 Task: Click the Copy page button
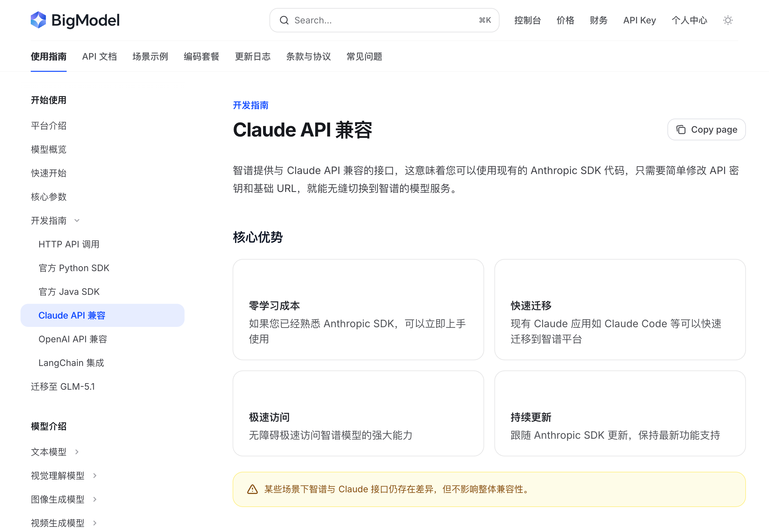pos(707,130)
